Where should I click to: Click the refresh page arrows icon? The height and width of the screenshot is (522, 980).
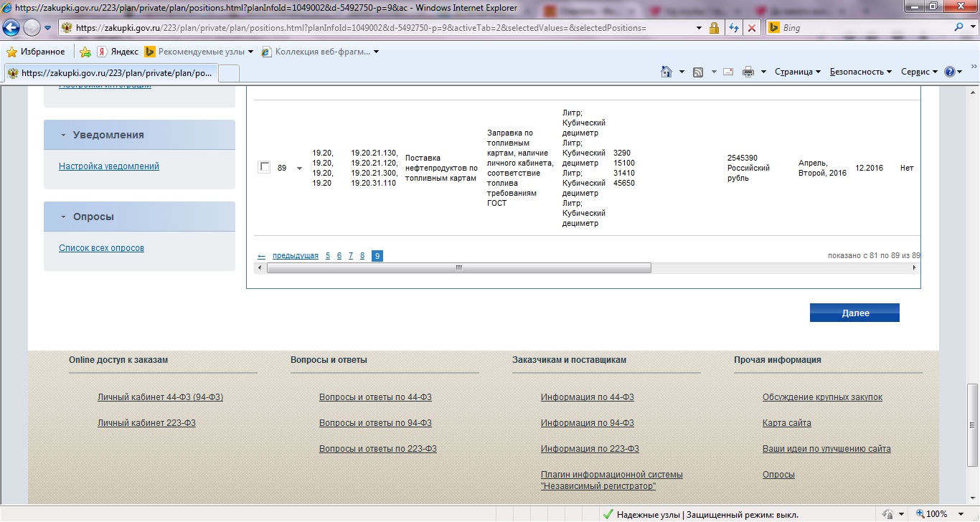pyautogui.click(x=733, y=28)
